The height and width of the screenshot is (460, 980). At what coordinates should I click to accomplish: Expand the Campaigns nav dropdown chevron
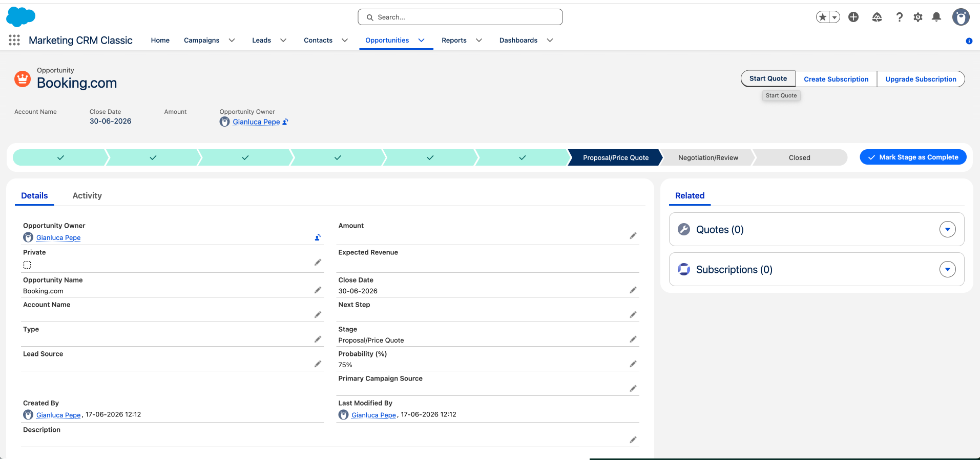tap(232, 40)
